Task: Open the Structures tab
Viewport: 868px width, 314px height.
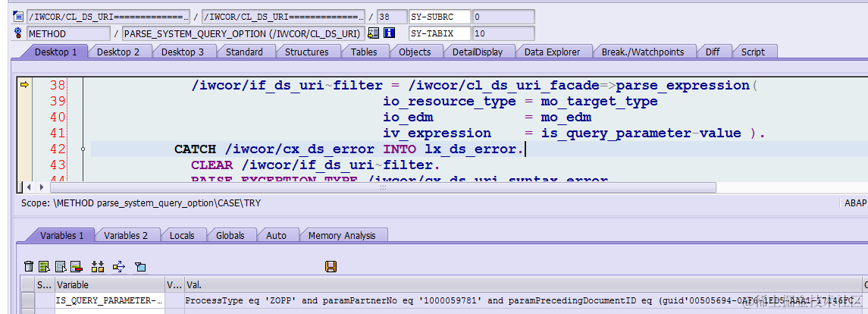Action: 307,52
